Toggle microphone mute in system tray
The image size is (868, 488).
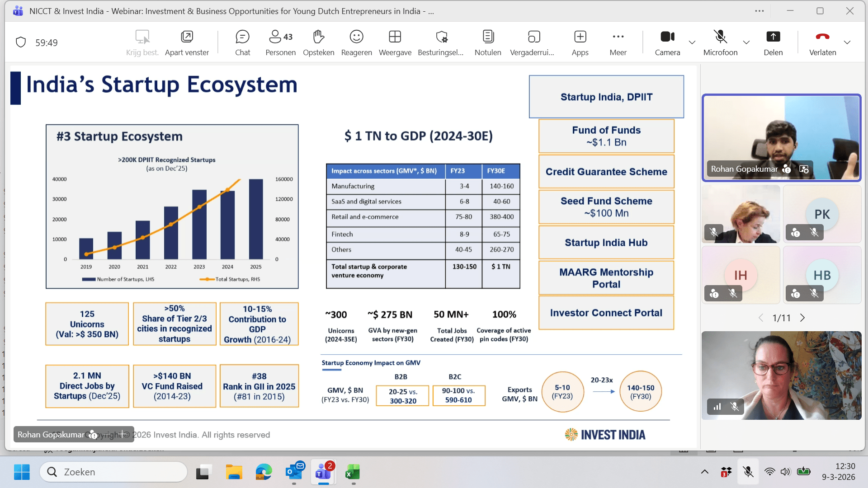click(748, 472)
